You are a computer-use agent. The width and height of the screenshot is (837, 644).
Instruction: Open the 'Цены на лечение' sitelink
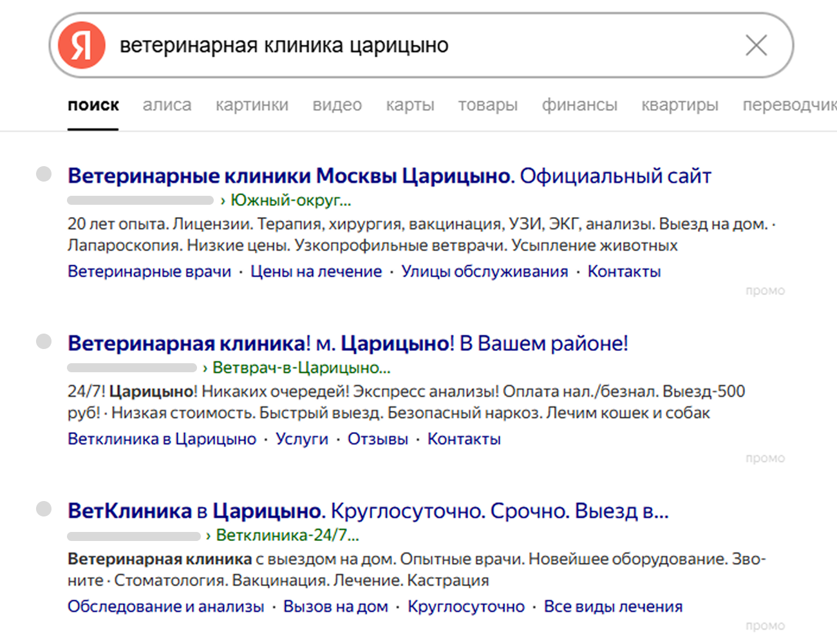click(x=316, y=272)
